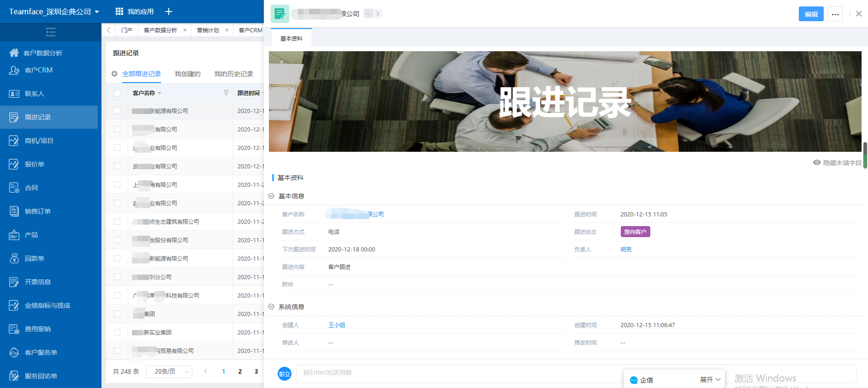
Task: Toggle 隐藏未填字段 eye option
Action: [837, 163]
